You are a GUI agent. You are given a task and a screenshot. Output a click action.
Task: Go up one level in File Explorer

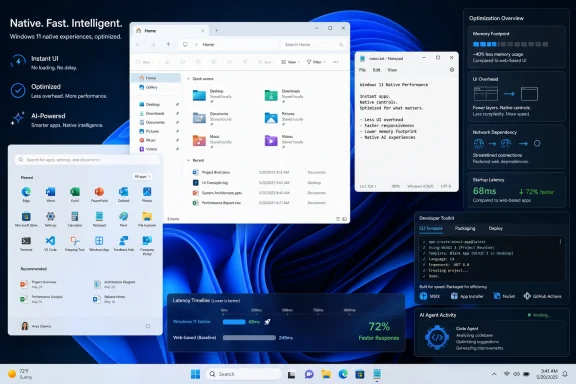pos(168,44)
